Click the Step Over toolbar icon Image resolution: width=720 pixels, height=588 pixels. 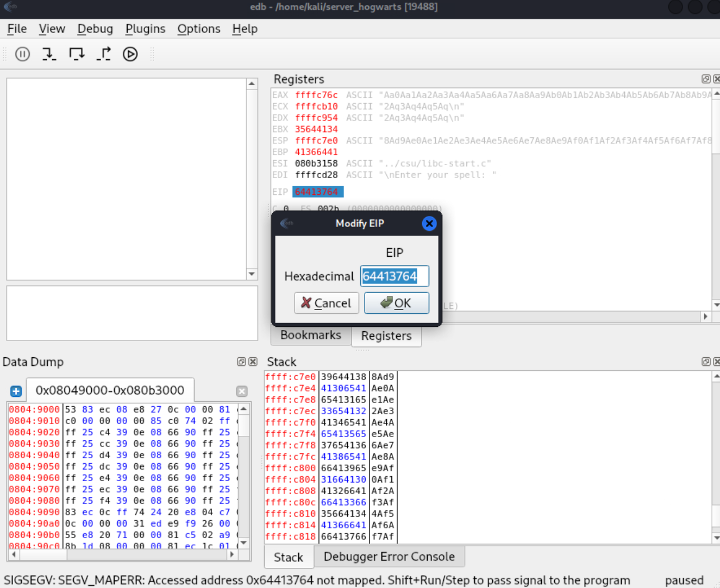pyautogui.click(x=77, y=54)
